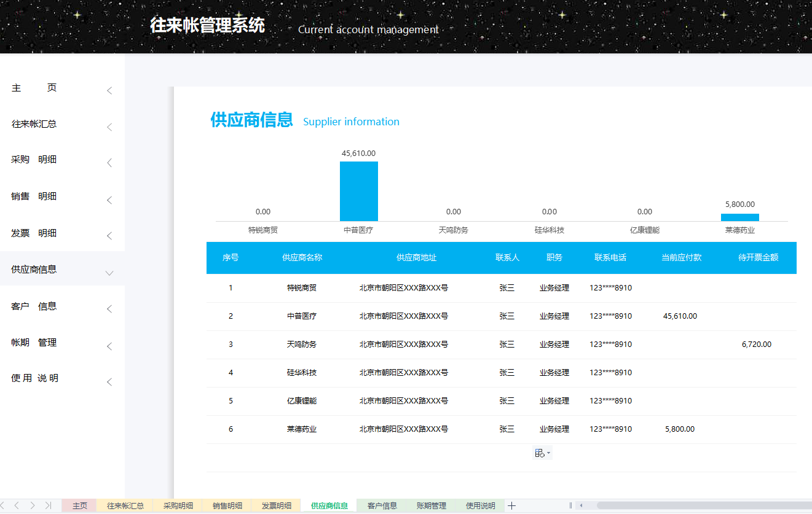Expand the 使用说明 sidebar section
Image resolution: width=812 pixels, height=514 pixels.
coord(109,381)
